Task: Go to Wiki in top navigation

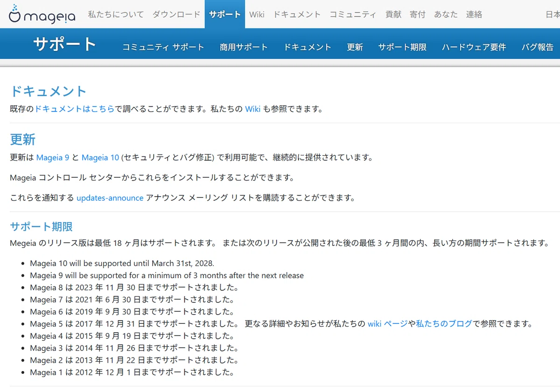Action: coord(257,14)
